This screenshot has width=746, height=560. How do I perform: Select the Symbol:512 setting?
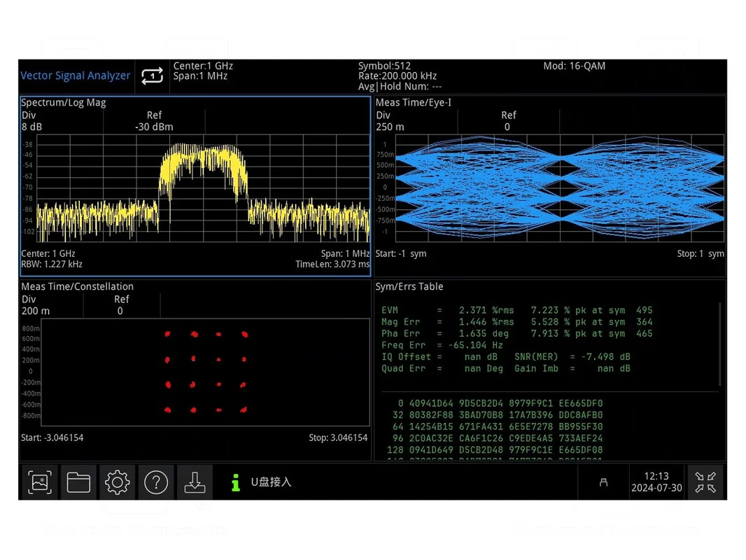click(384, 66)
